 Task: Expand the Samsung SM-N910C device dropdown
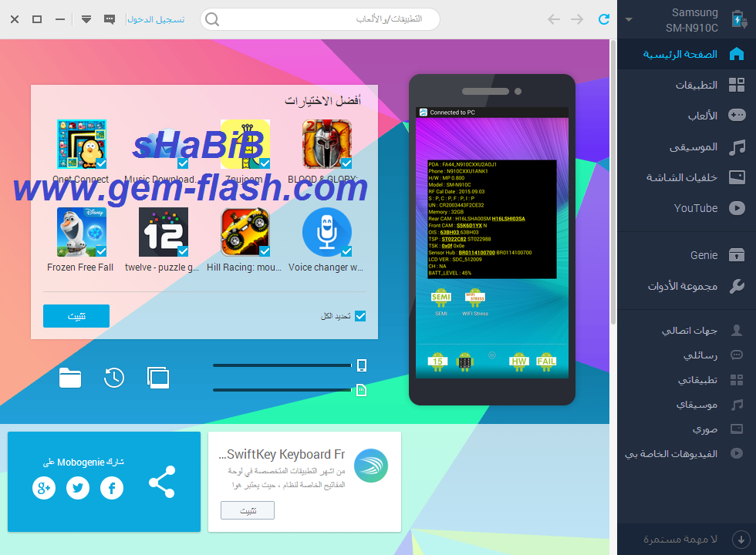628,20
